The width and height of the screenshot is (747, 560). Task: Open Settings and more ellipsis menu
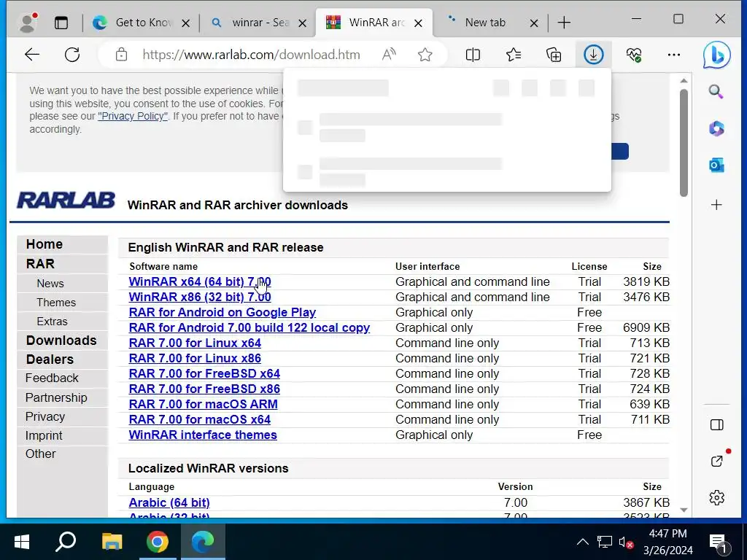click(x=673, y=55)
